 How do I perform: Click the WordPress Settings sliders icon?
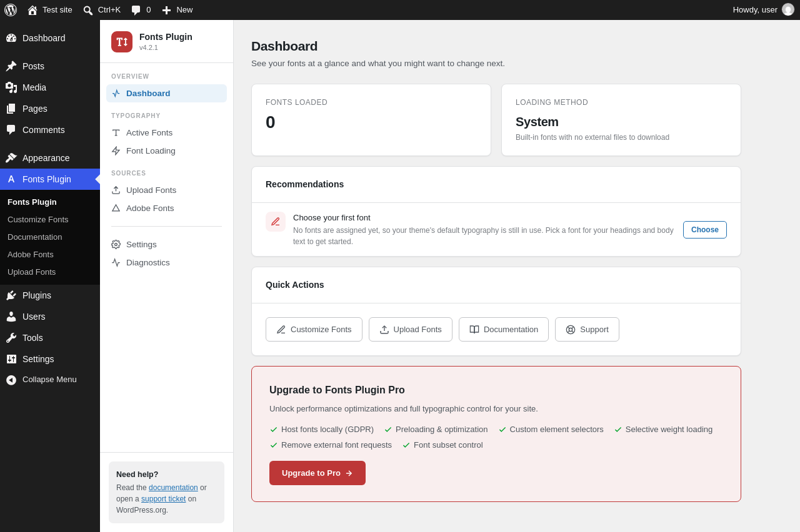pos(11,359)
